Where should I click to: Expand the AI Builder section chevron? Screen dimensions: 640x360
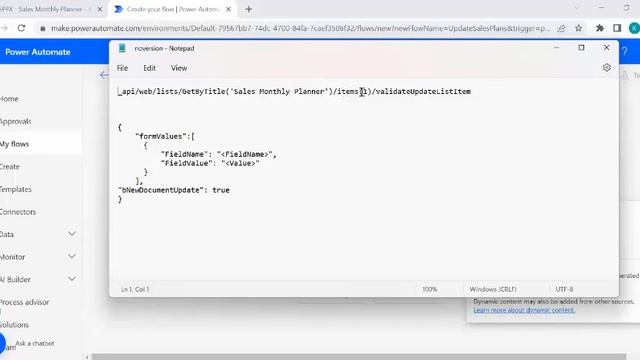pyautogui.click(x=72, y=279)
